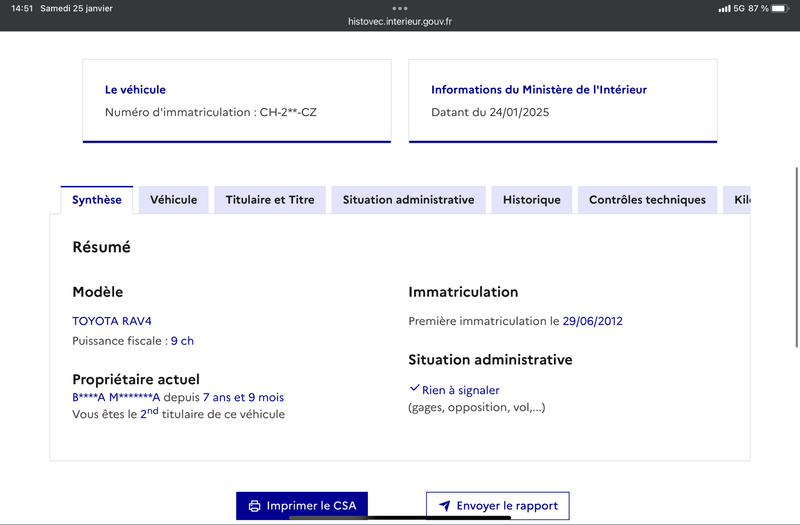Viewport: 800px width, 525px height.
Task: Click the Propriétaire actuel heading
Action: tap(136, 380)
